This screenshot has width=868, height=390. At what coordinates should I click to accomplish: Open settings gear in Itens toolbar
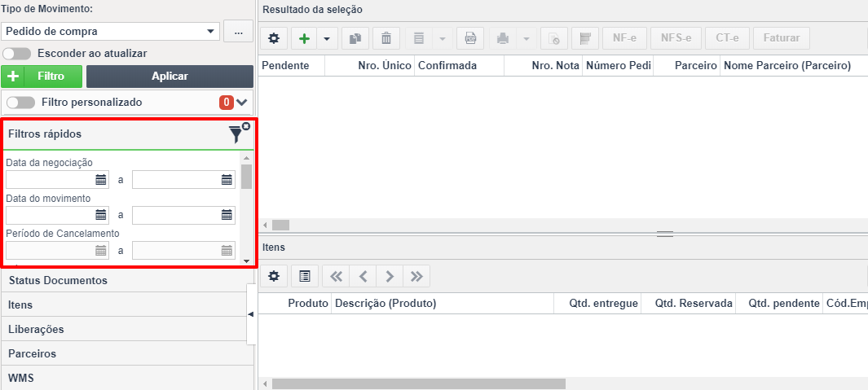click(274, 276)
